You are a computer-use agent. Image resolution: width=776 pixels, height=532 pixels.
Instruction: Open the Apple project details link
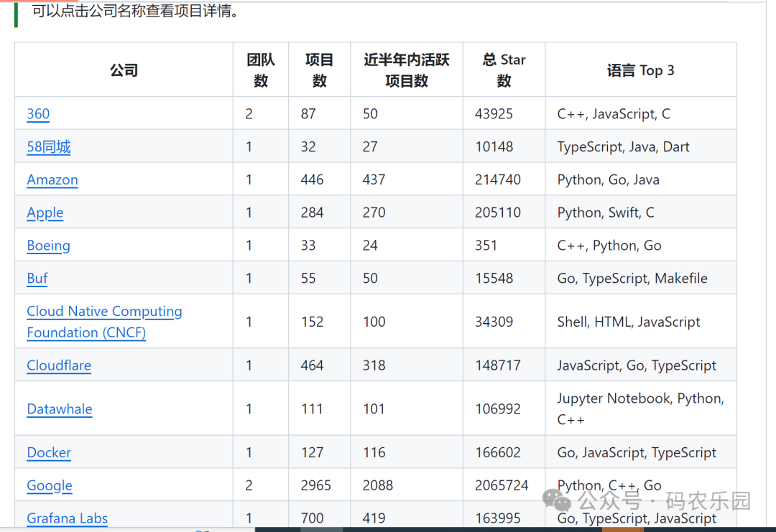pyautogui.click(x=45, y=213)
